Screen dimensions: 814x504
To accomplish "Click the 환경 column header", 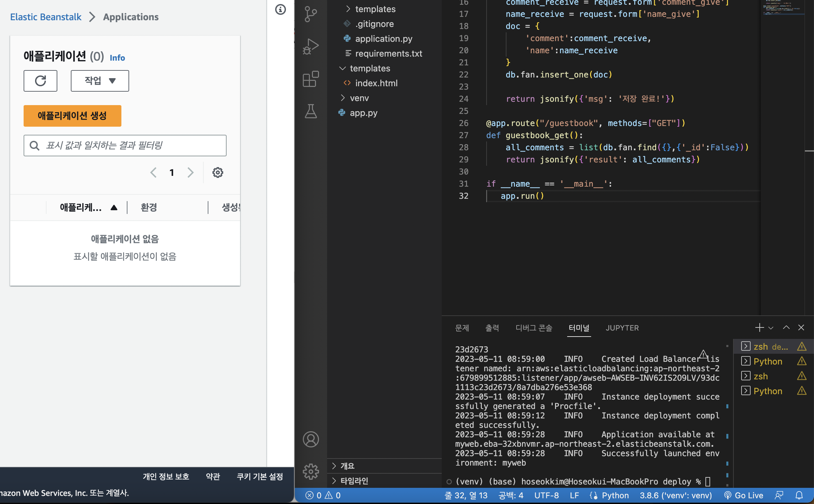I will pos(149,208).
